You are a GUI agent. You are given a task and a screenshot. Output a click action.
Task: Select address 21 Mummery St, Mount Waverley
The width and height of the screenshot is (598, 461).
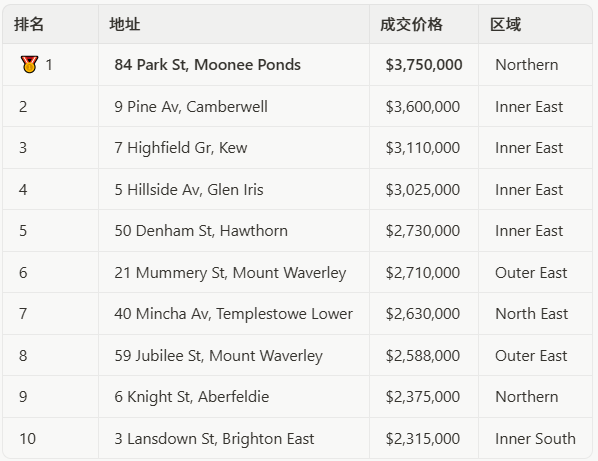click(230, 273)
